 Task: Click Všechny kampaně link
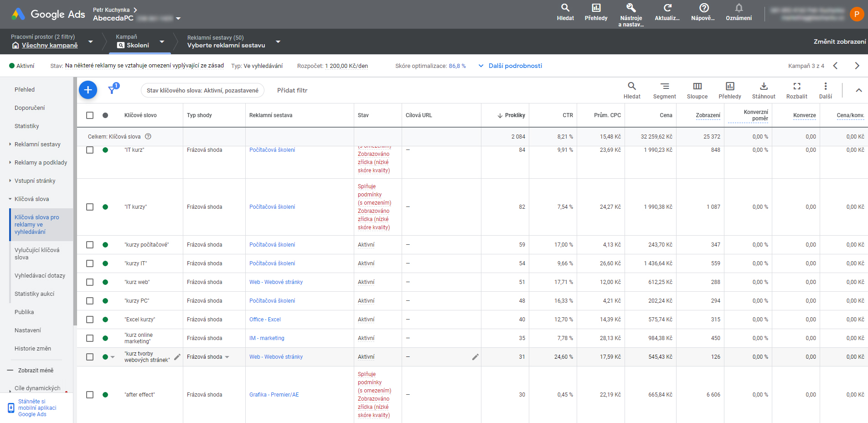(50, 45)
